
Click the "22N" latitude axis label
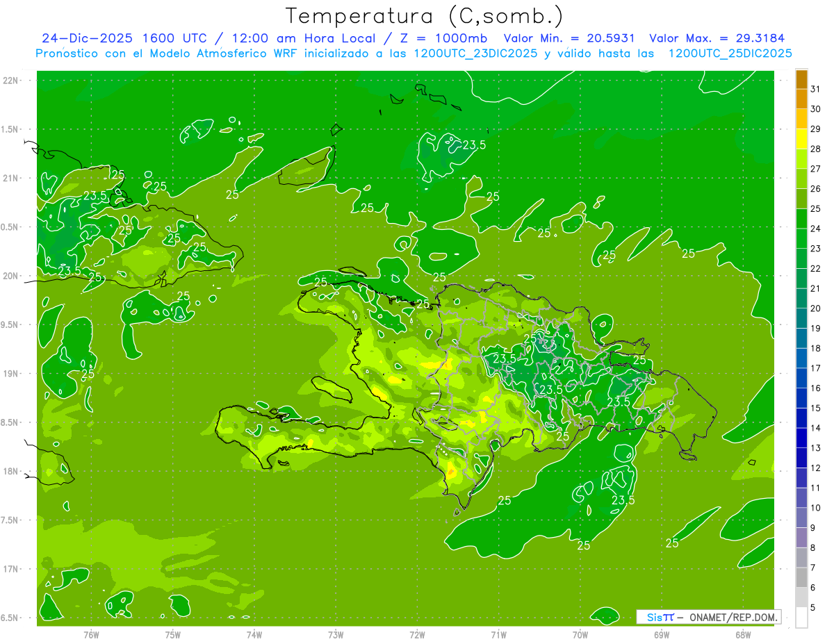pyautogui.click(x=10, y=81)
